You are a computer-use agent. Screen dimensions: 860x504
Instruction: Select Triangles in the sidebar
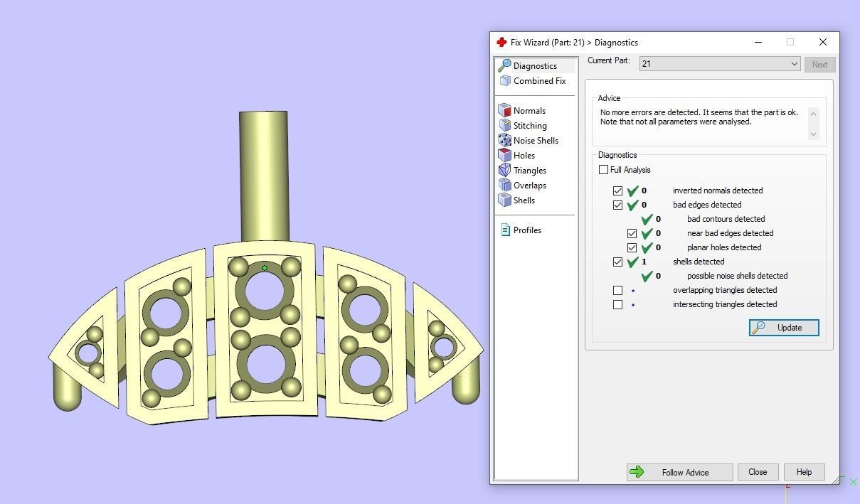[x=530, y=171]
